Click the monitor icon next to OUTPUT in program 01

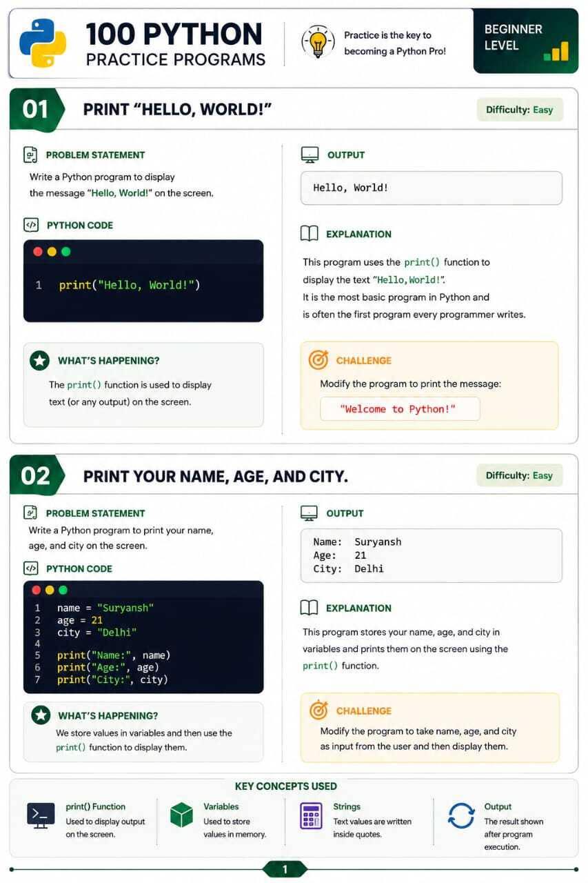pyautogui.click(x=310, y=155)
